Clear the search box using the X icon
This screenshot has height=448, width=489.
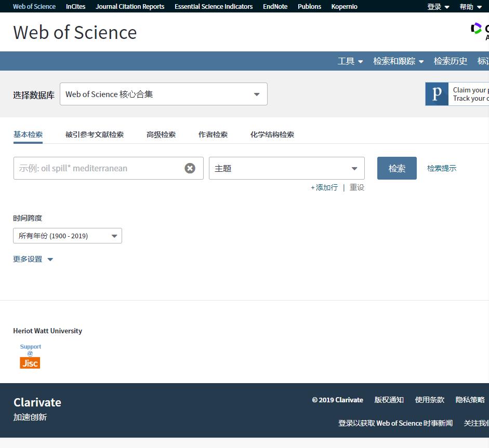tap(190, 168)
